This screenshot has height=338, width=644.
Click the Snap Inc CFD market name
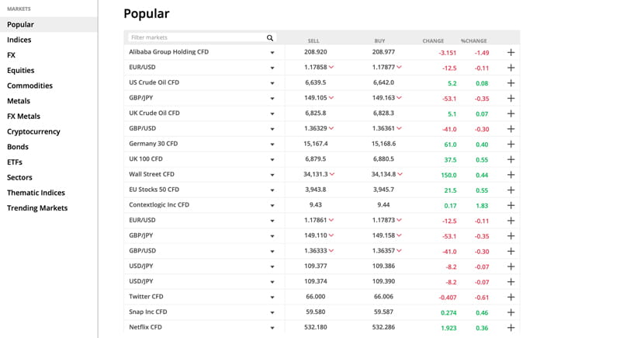pos(148,312)
